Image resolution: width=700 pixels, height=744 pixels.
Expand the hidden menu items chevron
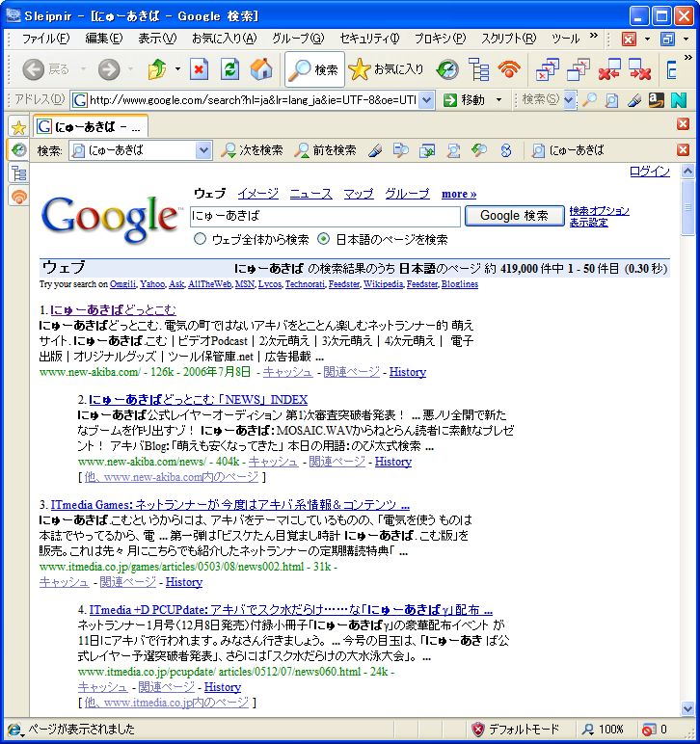[x=593, y=36]
